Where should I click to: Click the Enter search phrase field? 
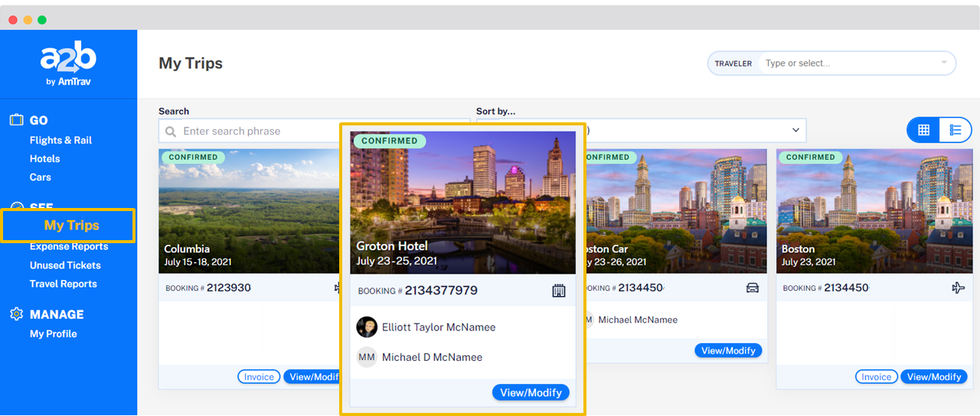coord(253,132)
